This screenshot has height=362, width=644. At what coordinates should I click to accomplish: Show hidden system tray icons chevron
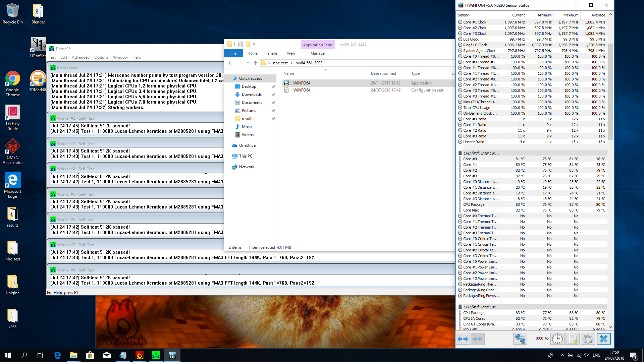[x=562, y=355]
